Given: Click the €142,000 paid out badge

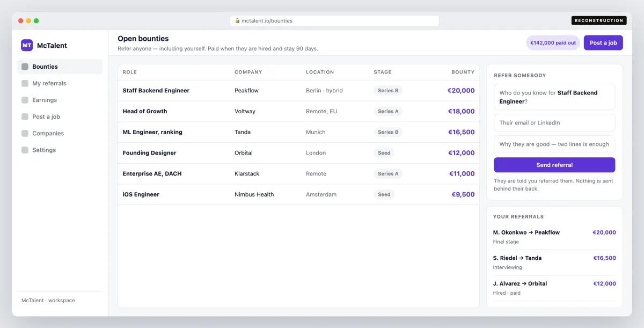Looking at the screenshot, I should [x=553, y=43].
